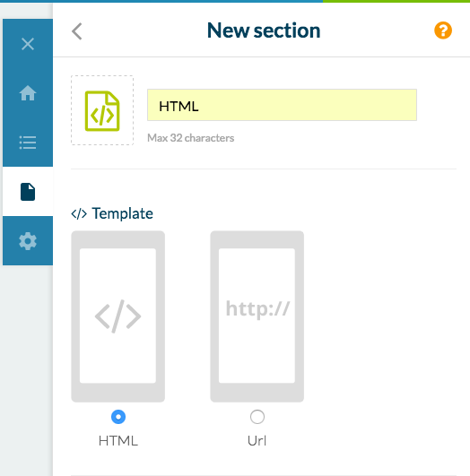Change the green HTML section icon

102,111
